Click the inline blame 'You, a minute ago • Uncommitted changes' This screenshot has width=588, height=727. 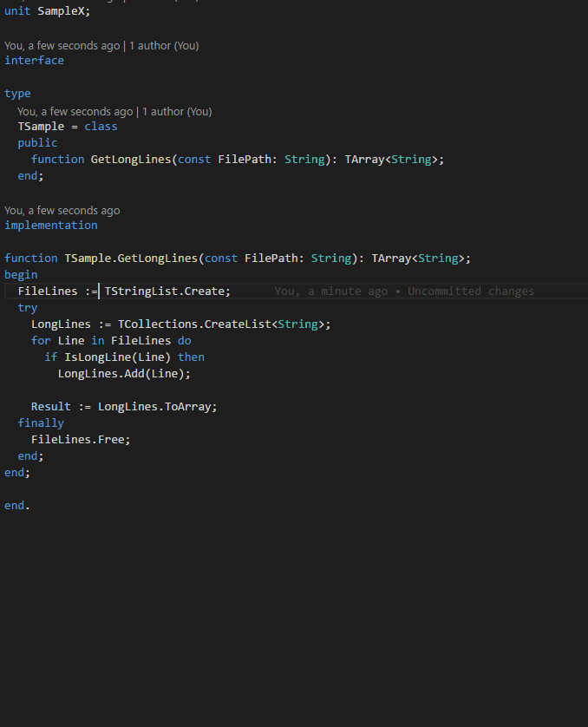404,291
